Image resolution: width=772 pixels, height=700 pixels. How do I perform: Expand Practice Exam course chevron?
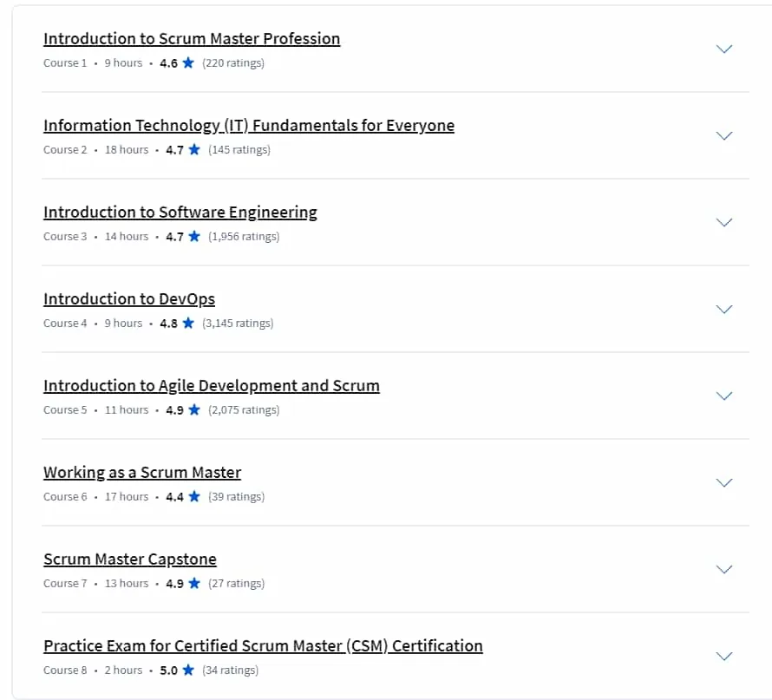pos(723,656)
